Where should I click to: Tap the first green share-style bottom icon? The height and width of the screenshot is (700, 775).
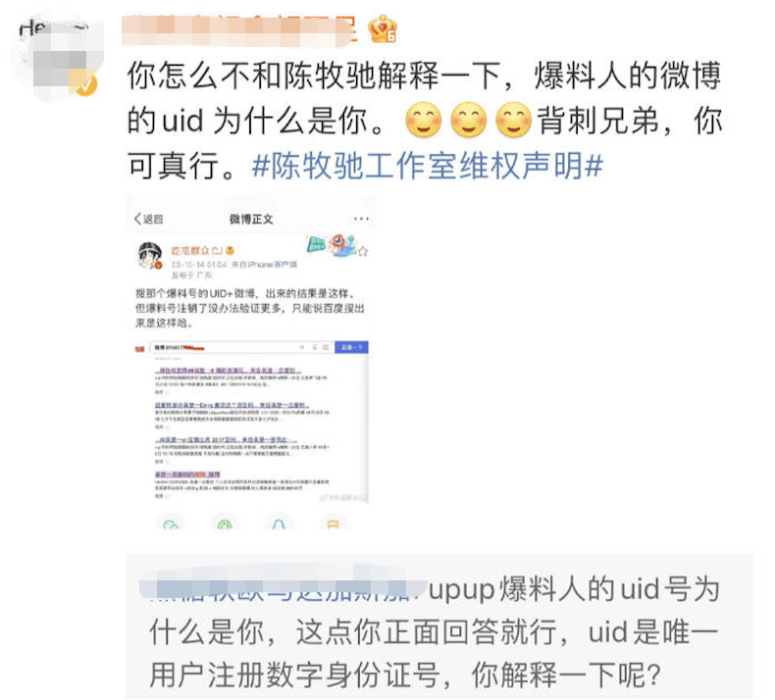click(x=171, y=525)
